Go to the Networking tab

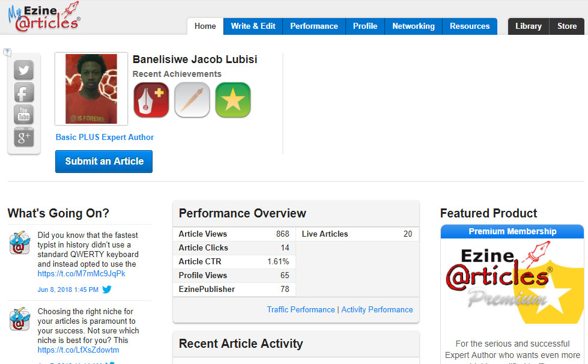pyautogui.click(x=413, y=26)
